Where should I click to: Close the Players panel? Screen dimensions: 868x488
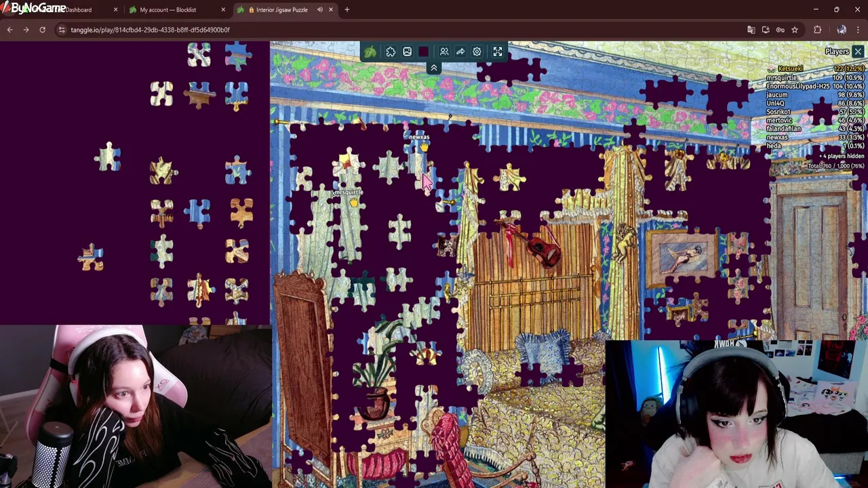tap(858, 52)
